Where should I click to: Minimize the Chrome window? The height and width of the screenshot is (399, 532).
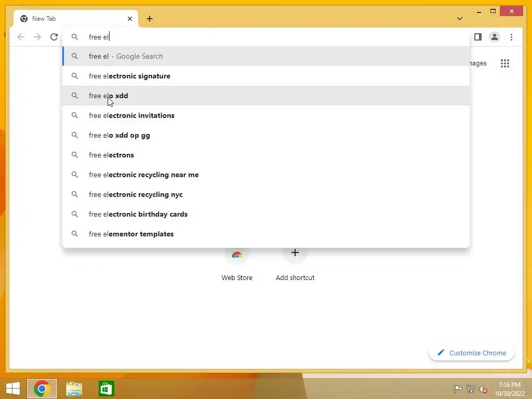pyautogui.click(x=478, y=11)
